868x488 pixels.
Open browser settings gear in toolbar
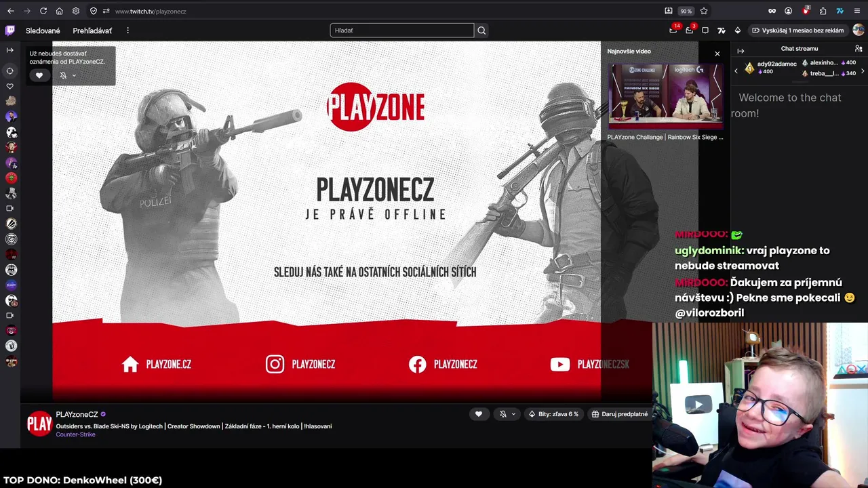coord(75,11)
